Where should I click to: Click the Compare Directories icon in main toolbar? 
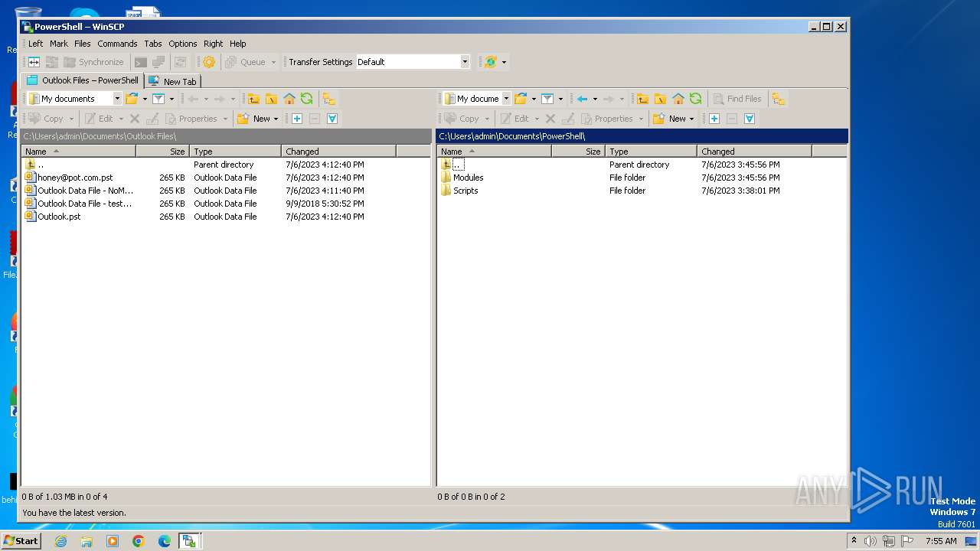pyautogui.click(x=34, y=62)
